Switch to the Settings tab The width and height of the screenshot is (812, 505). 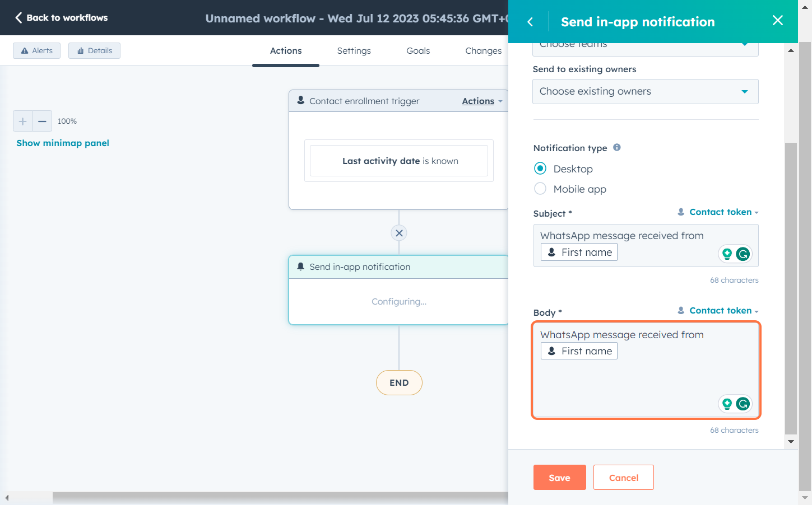pyautogui.click(x=354, y=50)
